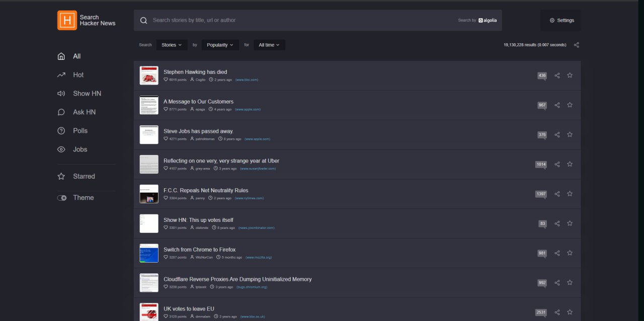Open Reflecting on one very strange year at Uber
The height and width of the screenshot is (321, 644).
221,161
